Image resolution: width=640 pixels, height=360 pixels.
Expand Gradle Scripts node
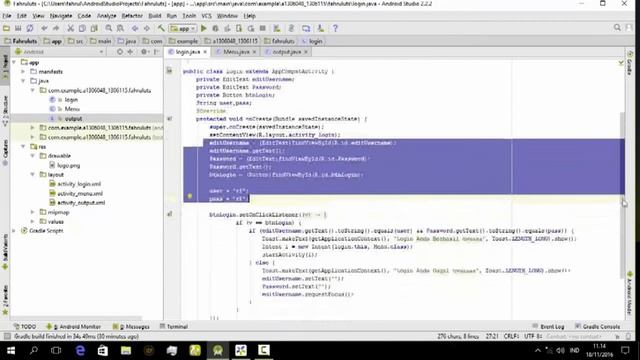14,231
